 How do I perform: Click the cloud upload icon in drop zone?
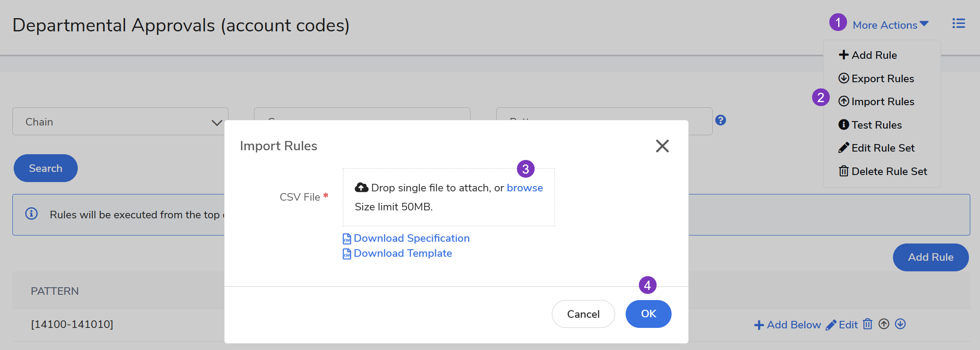click(361, 188)
